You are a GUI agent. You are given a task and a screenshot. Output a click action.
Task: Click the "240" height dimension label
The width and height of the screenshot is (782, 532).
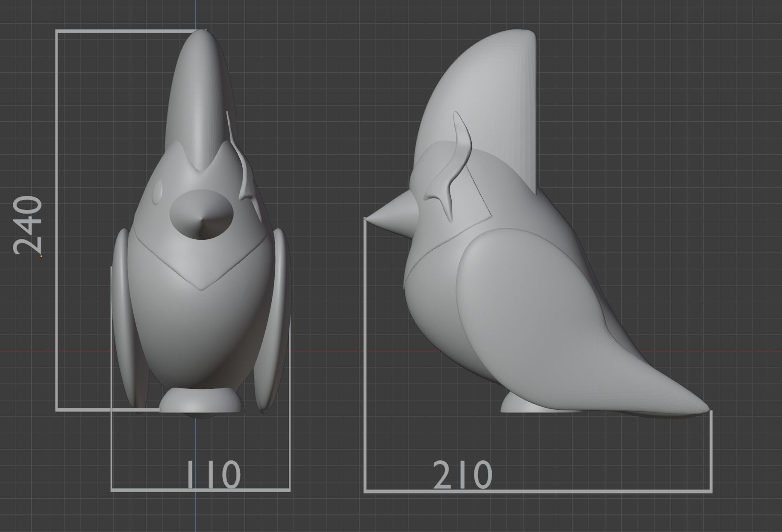[28, 225]
